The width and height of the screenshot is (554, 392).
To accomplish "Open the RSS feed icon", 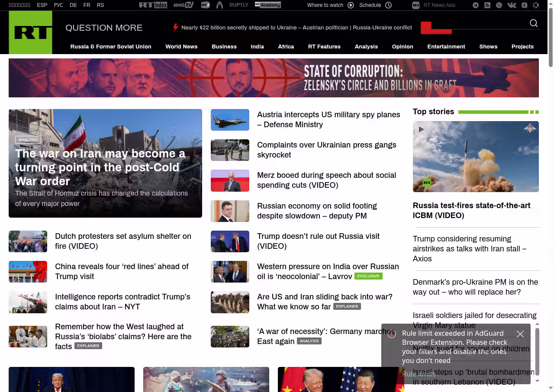I will [x=487, y=5].
